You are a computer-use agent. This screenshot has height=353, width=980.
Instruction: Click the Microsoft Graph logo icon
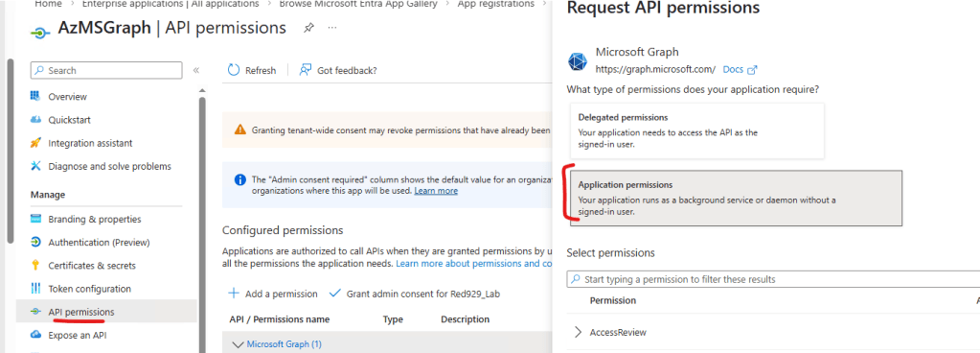[578, 61]
